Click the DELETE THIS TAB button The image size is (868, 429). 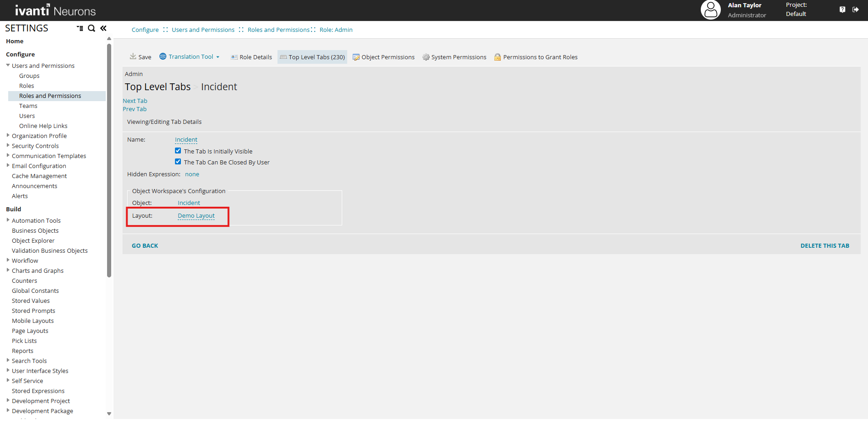[x=824, y=245]
